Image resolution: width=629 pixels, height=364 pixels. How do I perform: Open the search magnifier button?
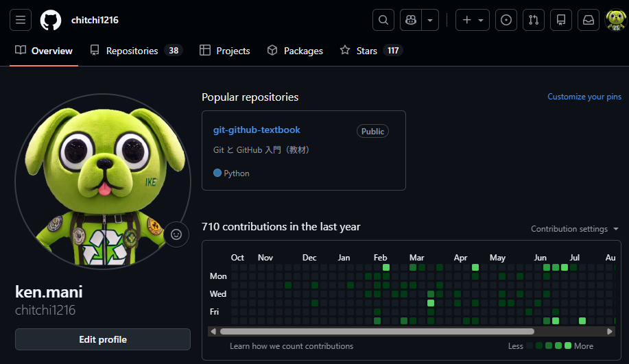(x=383, y=20)
